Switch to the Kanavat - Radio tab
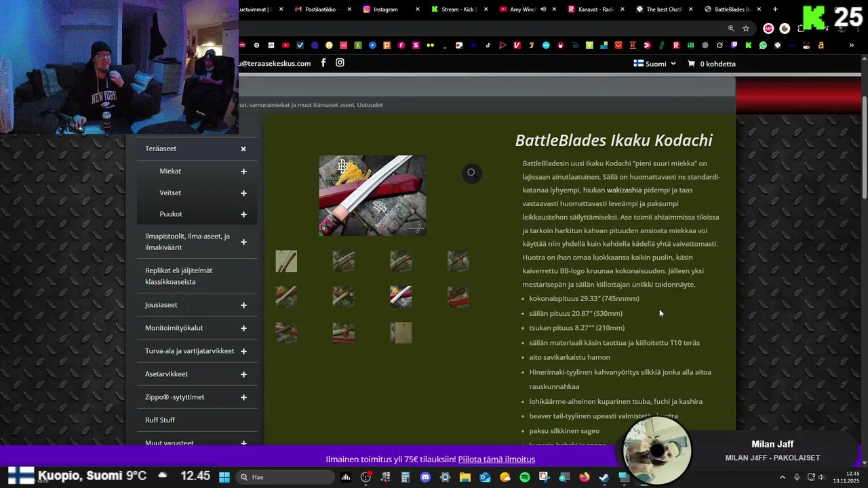The height and width of the screenshot is (488, 868). coord(595,9)
